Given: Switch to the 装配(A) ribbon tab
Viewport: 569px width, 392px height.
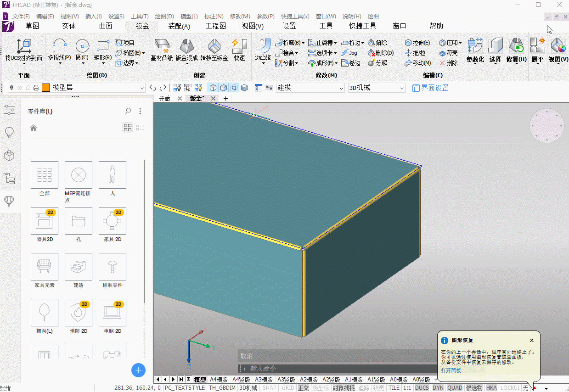Looking at the screenshot, I should pos(179,26).
